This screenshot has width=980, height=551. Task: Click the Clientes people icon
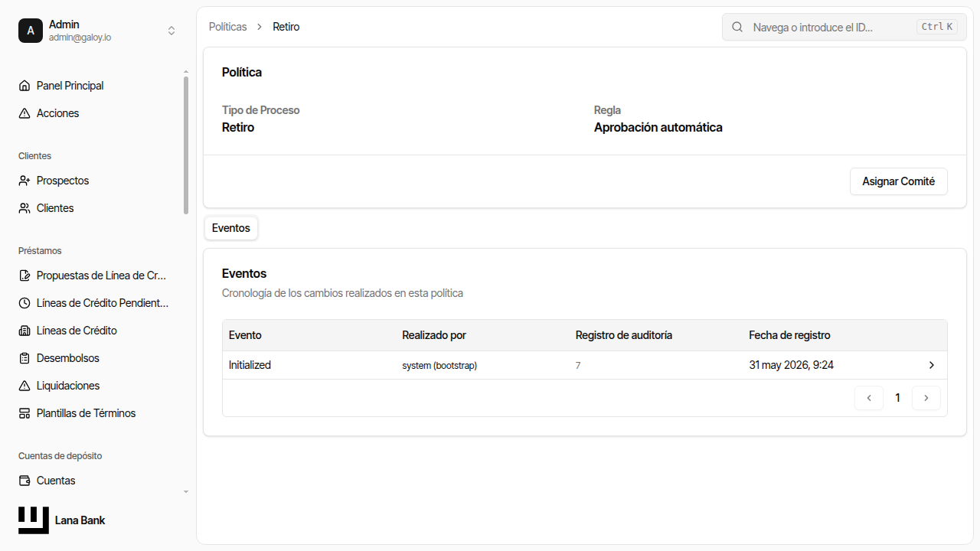pyautogui.click(x=24, y=208)
